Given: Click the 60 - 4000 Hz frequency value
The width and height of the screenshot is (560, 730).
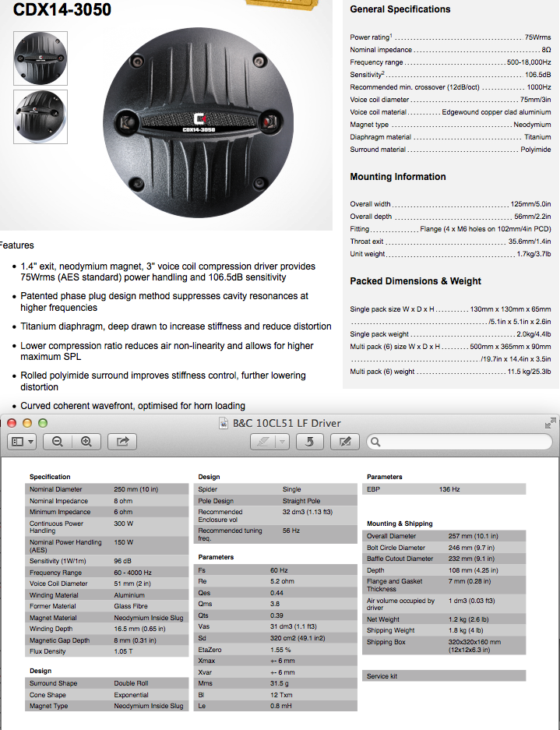Looking at the screenshot, I should tap(132, 573).
